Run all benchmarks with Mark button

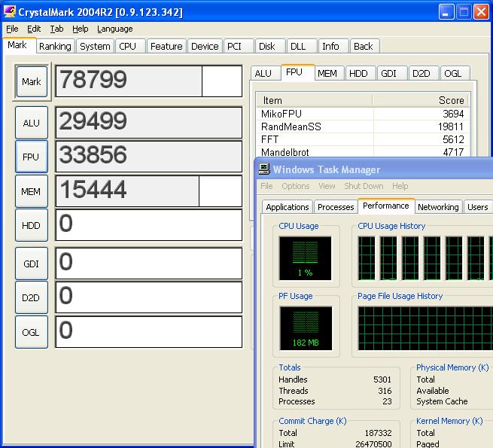coord(32,81)
